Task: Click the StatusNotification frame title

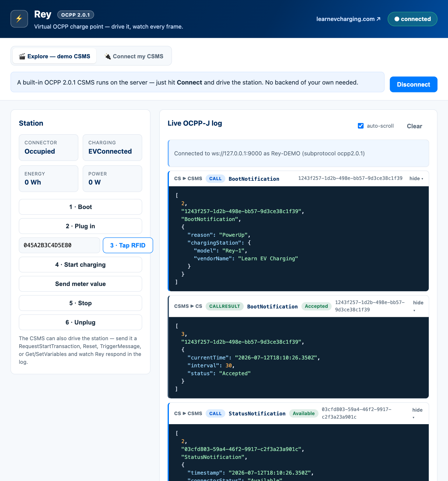Action: pyautogui.click(x=257, y=414)
